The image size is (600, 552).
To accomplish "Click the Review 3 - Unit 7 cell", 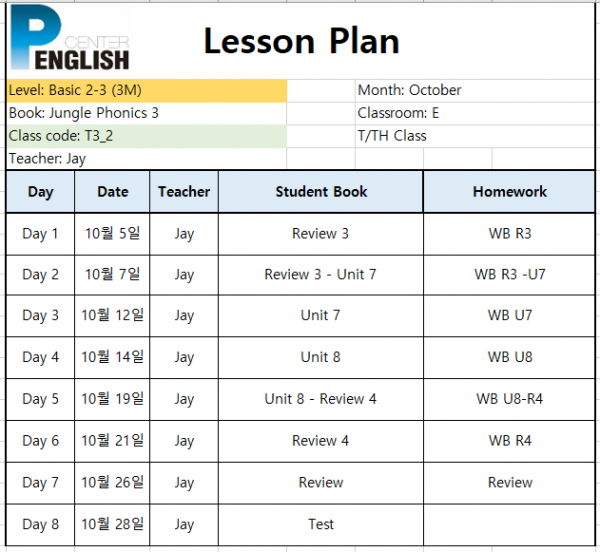I will [x=321, y=275].
